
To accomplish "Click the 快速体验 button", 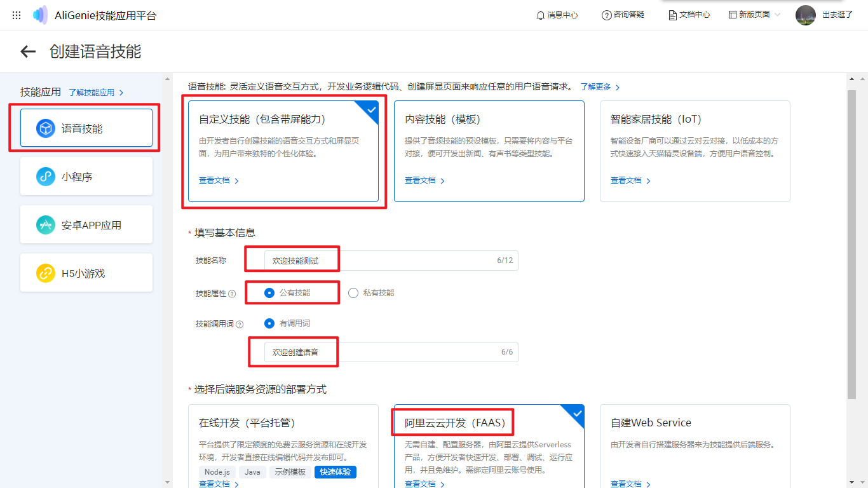I will click(336, 472).
